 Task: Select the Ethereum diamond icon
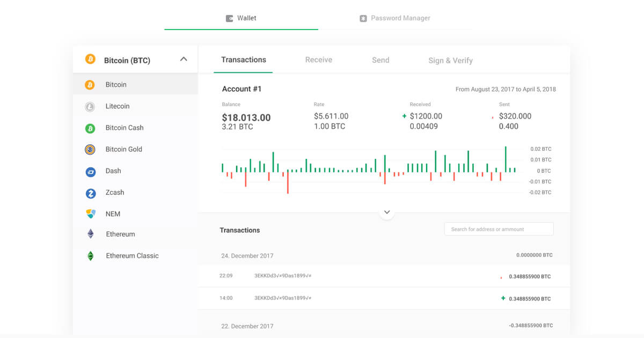[x=91, y=234]
